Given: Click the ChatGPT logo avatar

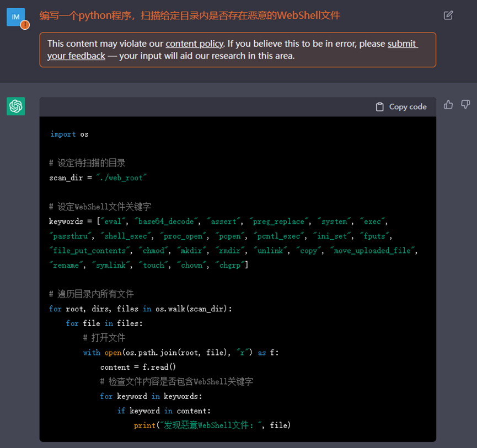Looking at the screenshot, I should [x=16, y=106].
